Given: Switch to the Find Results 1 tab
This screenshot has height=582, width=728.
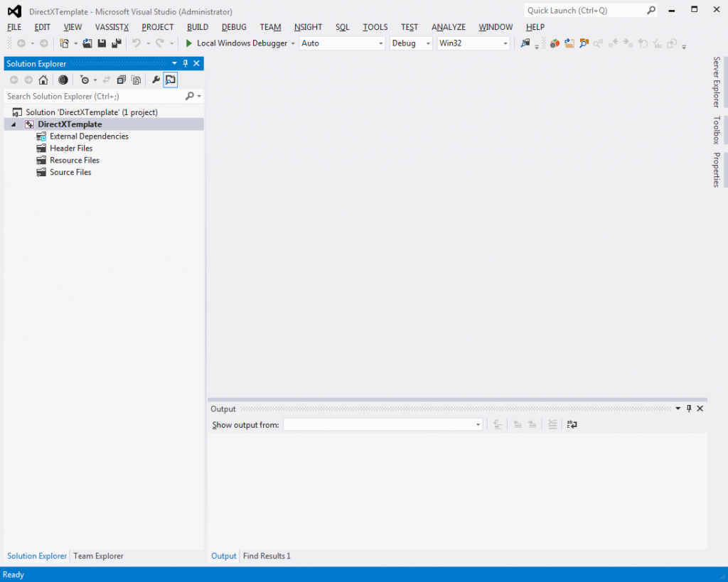Looking at the screenshot, I should (267, 556).
